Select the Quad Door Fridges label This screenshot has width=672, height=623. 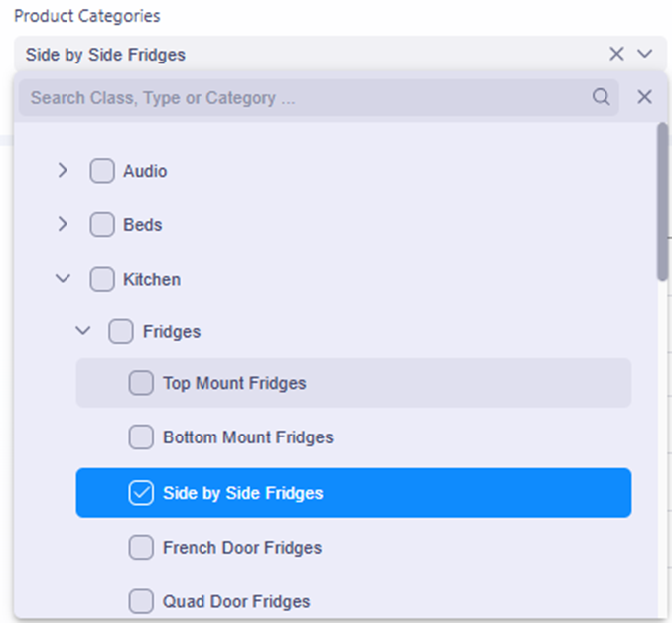coord(236,602)
